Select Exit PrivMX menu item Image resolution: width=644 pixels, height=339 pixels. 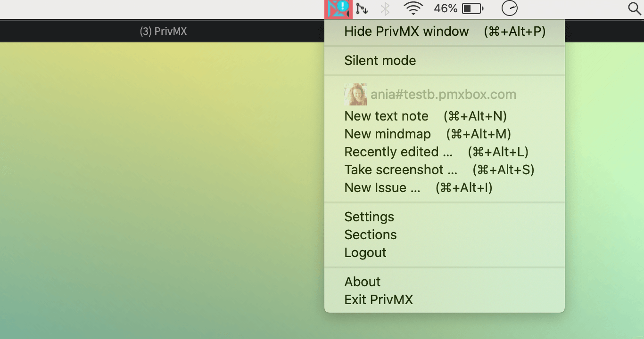445,300
